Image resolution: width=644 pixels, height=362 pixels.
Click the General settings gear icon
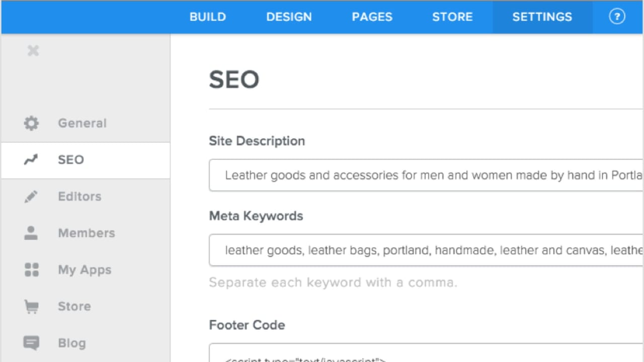tap(31, 123)
